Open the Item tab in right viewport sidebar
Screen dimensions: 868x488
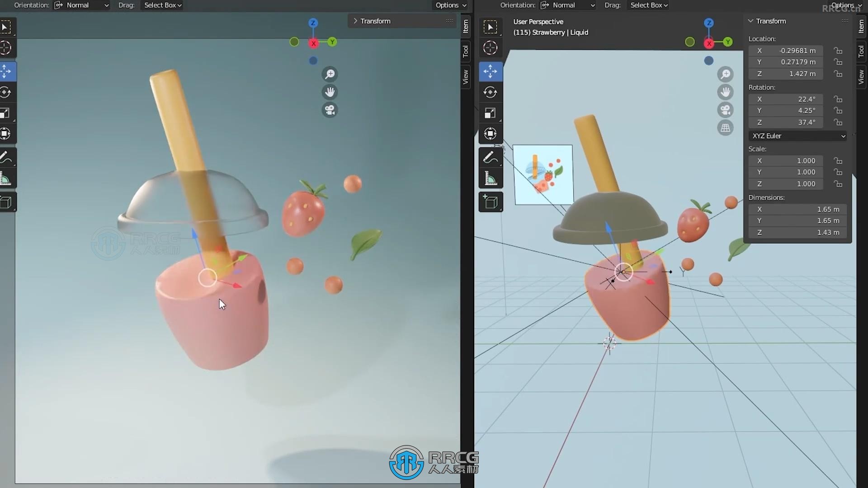[861, 27]
